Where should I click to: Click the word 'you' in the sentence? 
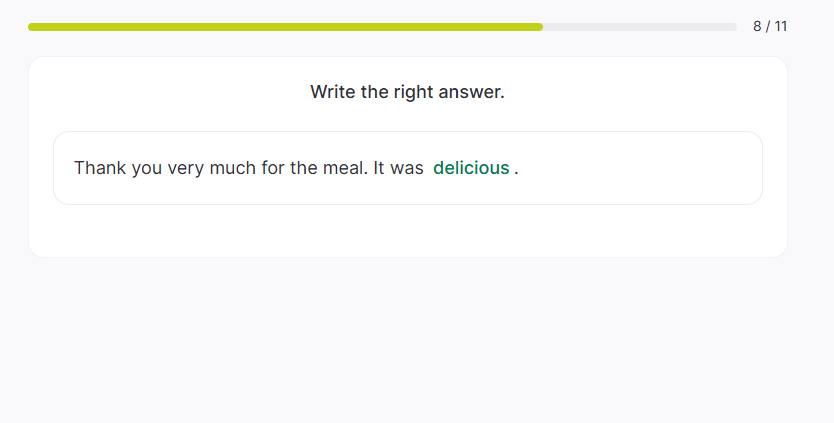pyautogui.click(x=146, y=168)
